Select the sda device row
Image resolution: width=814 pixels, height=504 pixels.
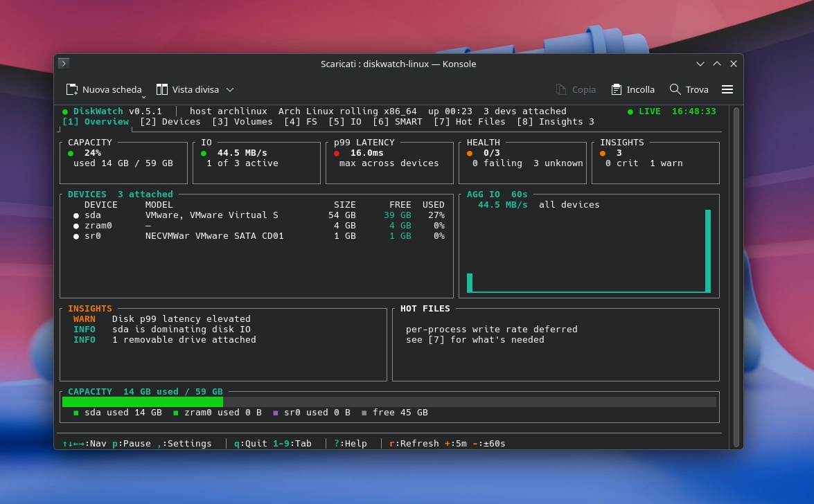258,215
